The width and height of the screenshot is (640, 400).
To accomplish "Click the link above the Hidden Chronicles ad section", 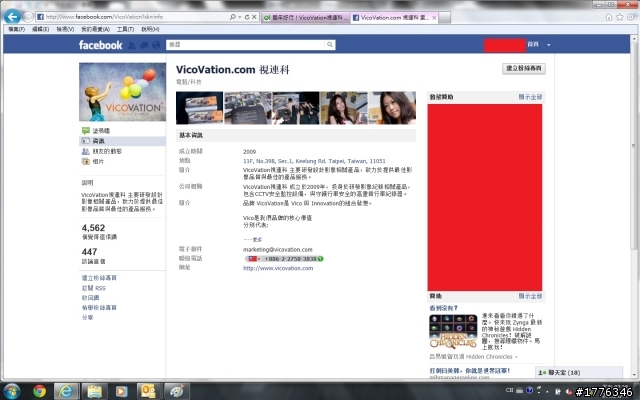I will [x=530, y=296].
